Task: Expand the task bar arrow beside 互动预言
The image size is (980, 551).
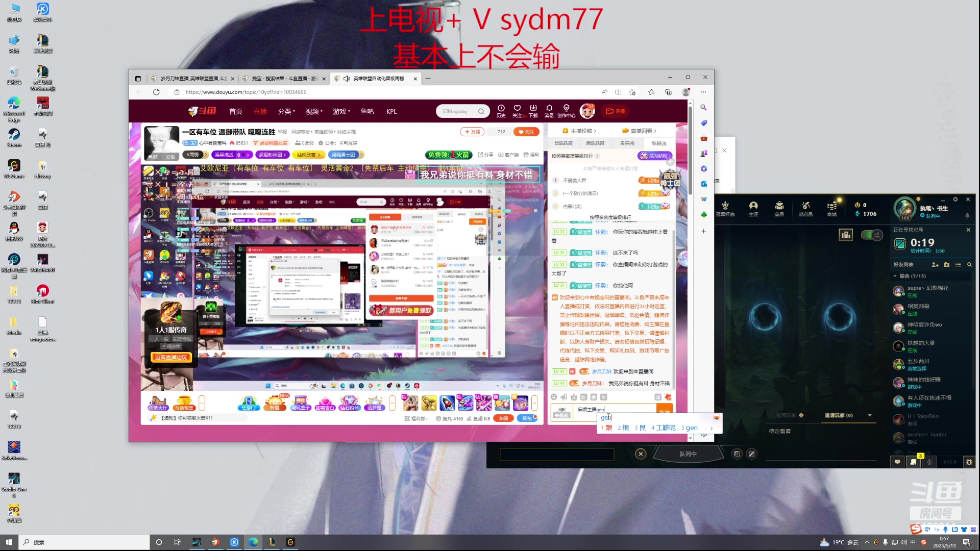Action: [202, 403]
